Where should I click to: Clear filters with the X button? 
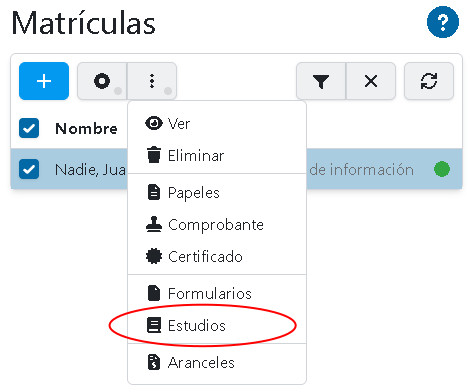371,81
